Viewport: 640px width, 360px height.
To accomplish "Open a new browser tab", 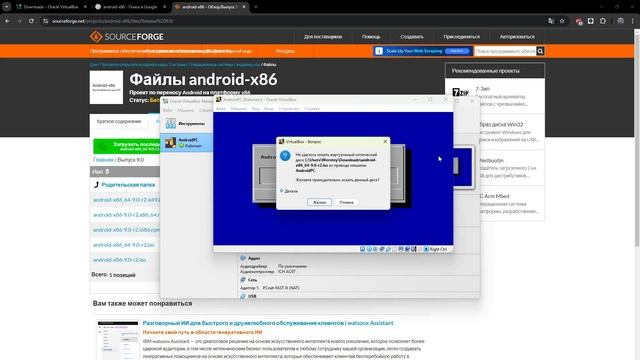I will 256,7.
